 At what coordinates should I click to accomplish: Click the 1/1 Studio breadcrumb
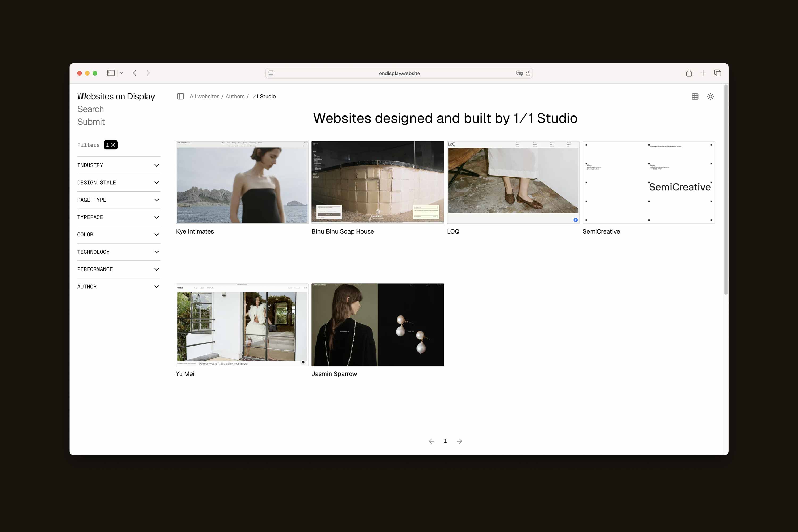point(263,96)
